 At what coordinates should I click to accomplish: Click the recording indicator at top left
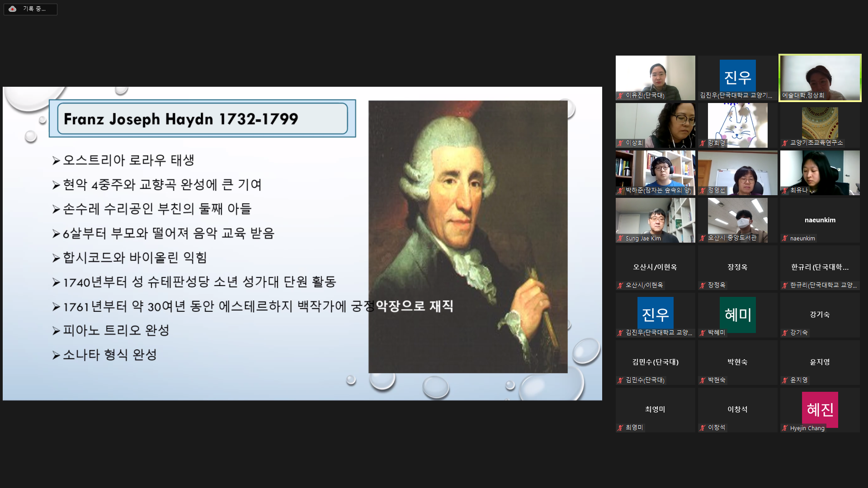(x=30, y=9)
